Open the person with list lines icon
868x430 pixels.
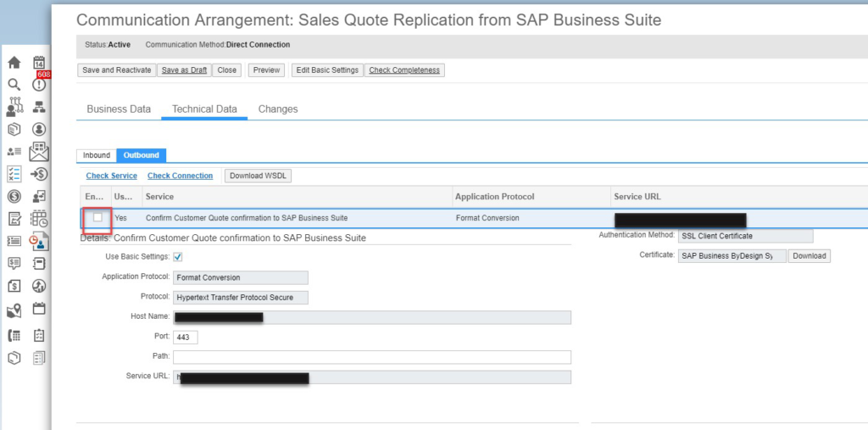[14, 151]
